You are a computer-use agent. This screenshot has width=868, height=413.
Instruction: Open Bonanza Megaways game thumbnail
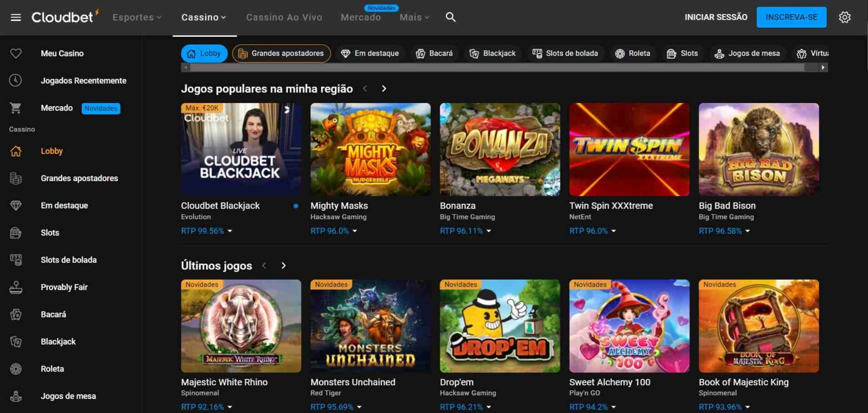(x=500, y=149)
